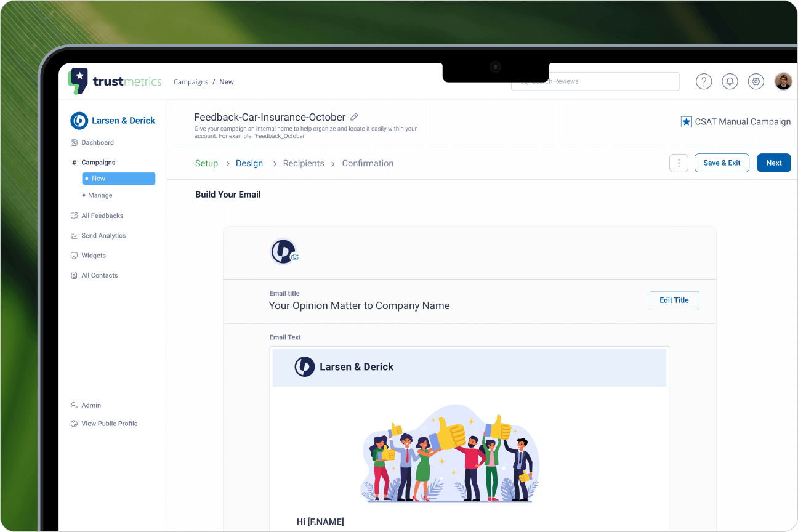Open the notifications bell icon
The image size is (798, 532).
730,81
